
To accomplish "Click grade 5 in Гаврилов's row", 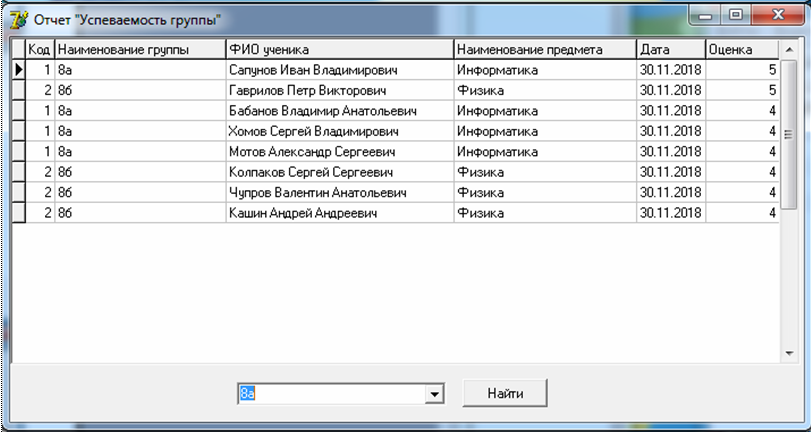I will click(x=742, y=91).
